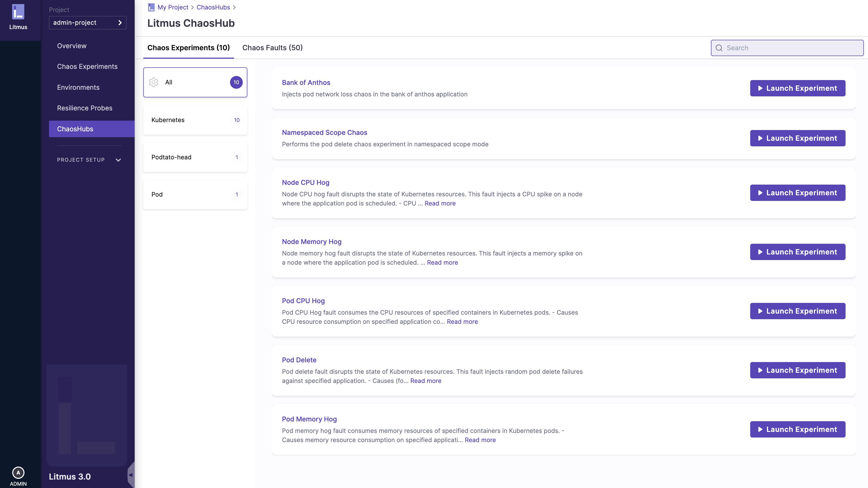Filter experiments by the Kubernetes category
The height and width of the screenshot is (488, 868).
[195, 120]
